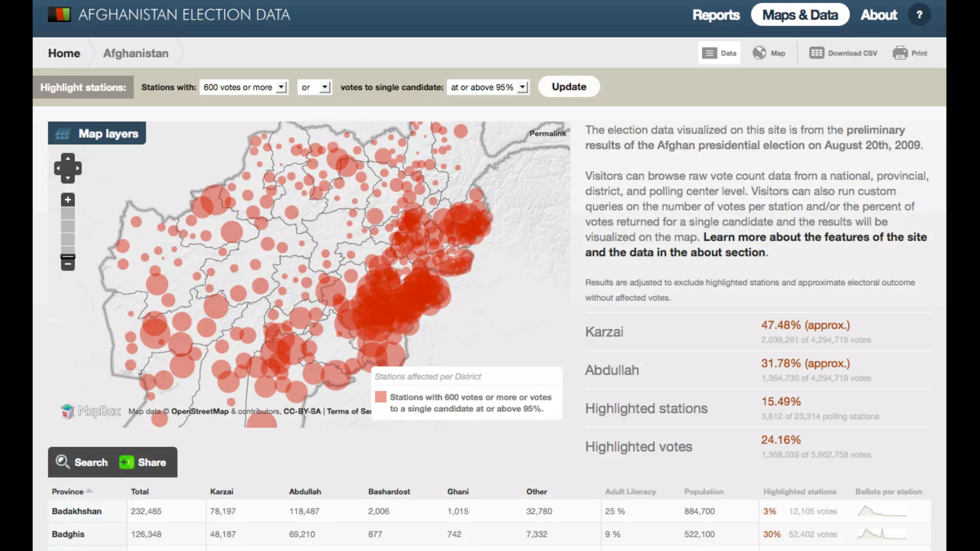Viewport: 980px width, 551px height.
Task: Click the Print icon
Action: tap(900, 53)
